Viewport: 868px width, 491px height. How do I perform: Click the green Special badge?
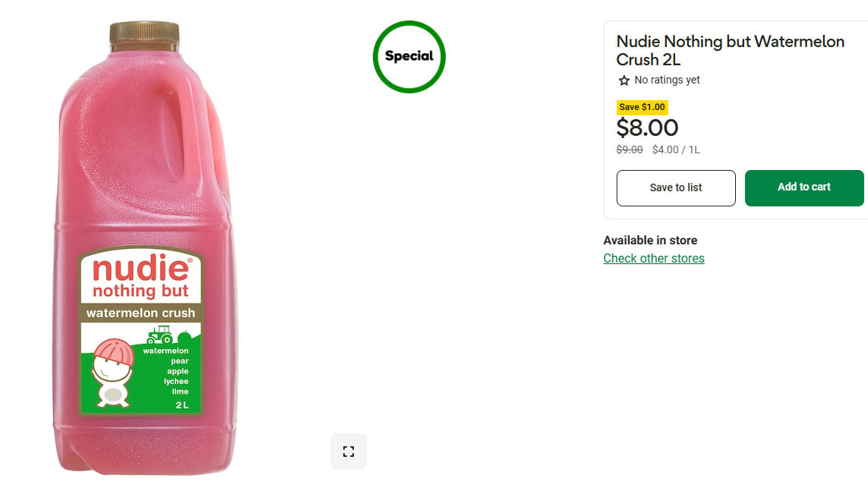pyautogui.click(x=409, y=57)
